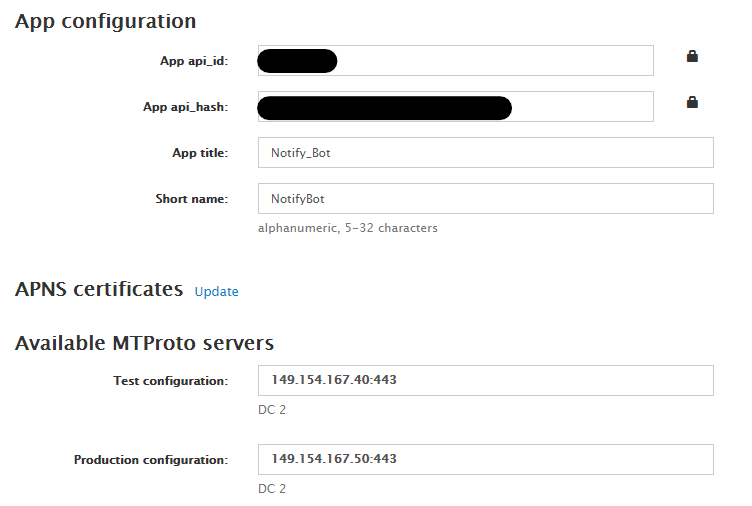Focus the App title field containing Notify_Bot

tap(485, 153)
